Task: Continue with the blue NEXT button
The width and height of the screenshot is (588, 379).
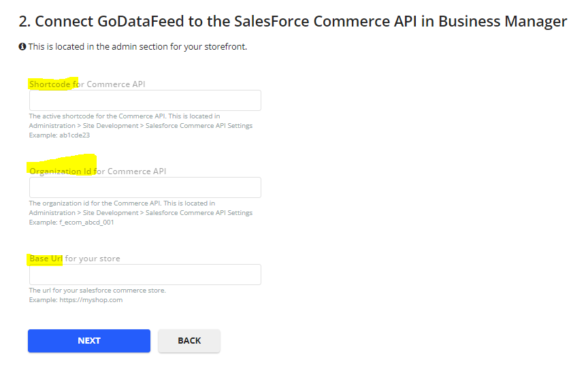Action: 89,341
